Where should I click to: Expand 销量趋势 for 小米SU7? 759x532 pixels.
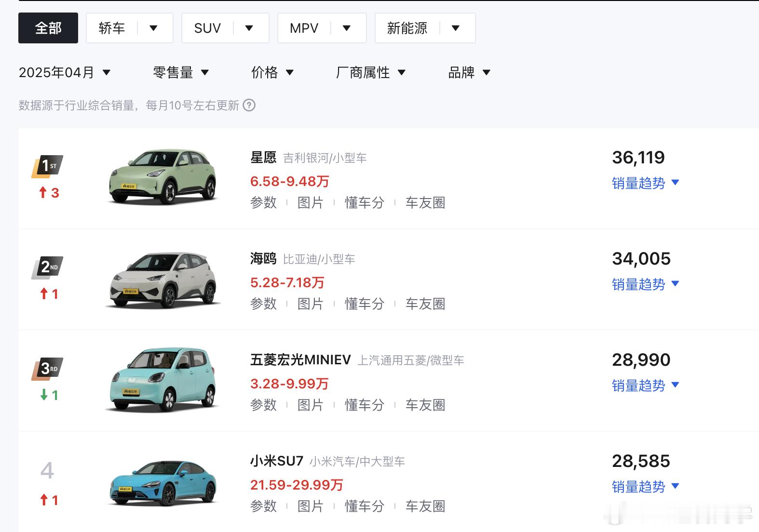(x=645, y=487)
